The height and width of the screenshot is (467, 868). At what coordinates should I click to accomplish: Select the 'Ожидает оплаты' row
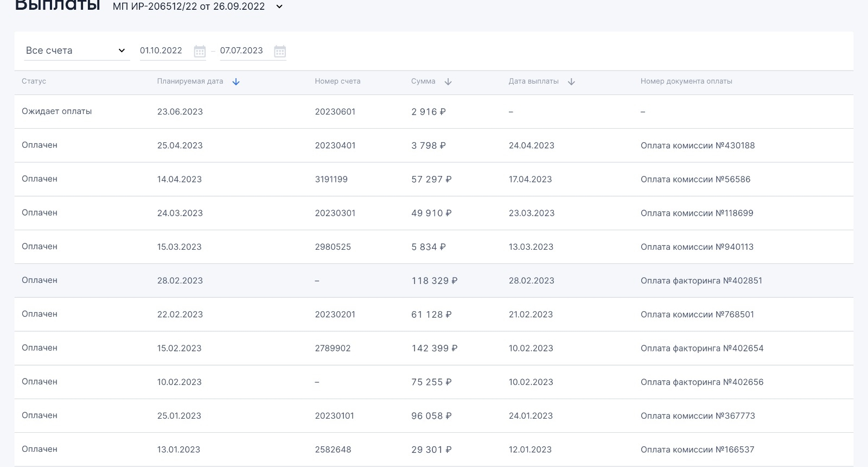coord(57,111)
